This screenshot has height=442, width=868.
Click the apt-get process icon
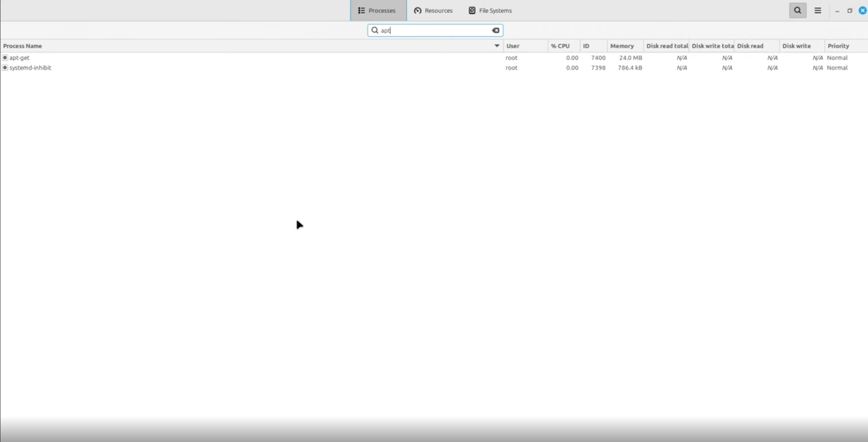coord(5,58)
